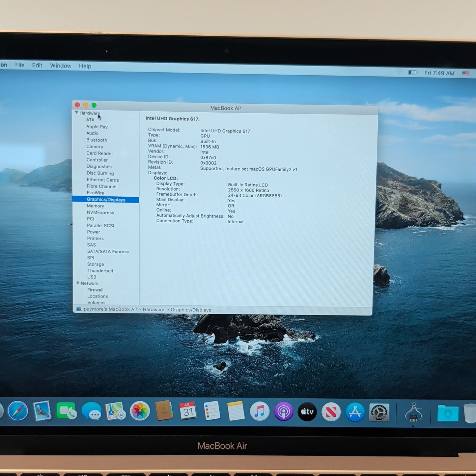Open the Messages app in the Dock
This screenshot has width=476, height=476.
tap(91, 411)
